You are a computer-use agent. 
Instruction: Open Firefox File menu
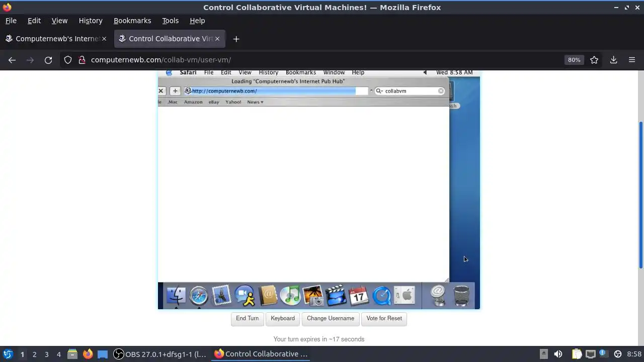point(11,21)
